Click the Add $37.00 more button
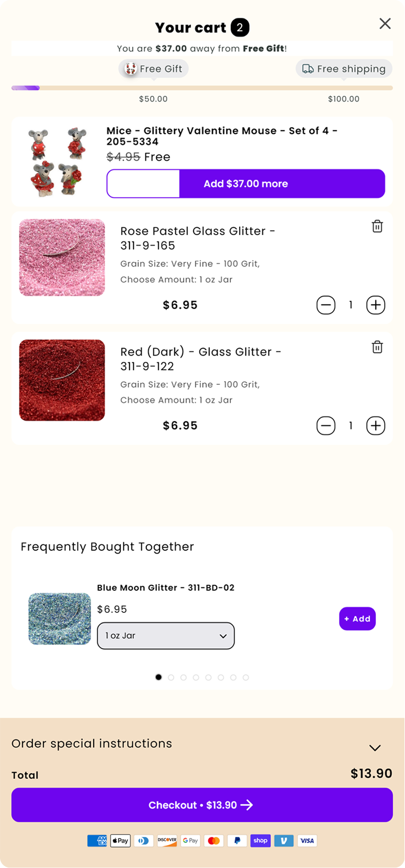Viewport: 405px width, 868px height. [x=246, y=183]
